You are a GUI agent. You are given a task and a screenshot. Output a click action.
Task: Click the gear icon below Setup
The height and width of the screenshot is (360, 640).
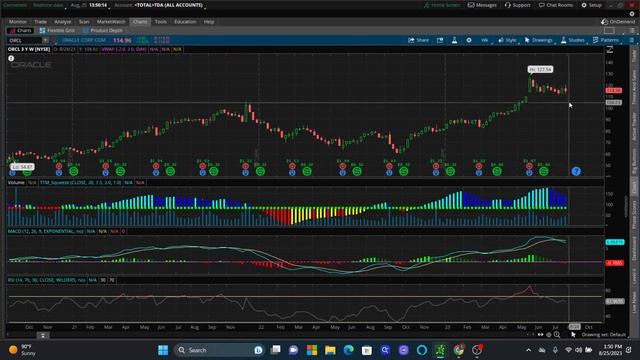click(632, 13)
